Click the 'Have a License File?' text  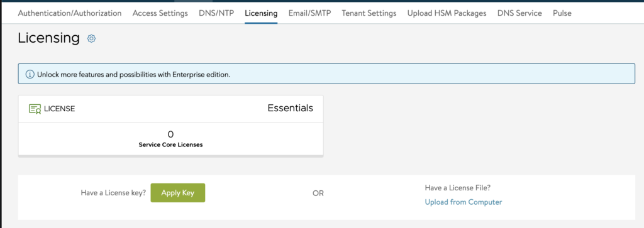458,188
